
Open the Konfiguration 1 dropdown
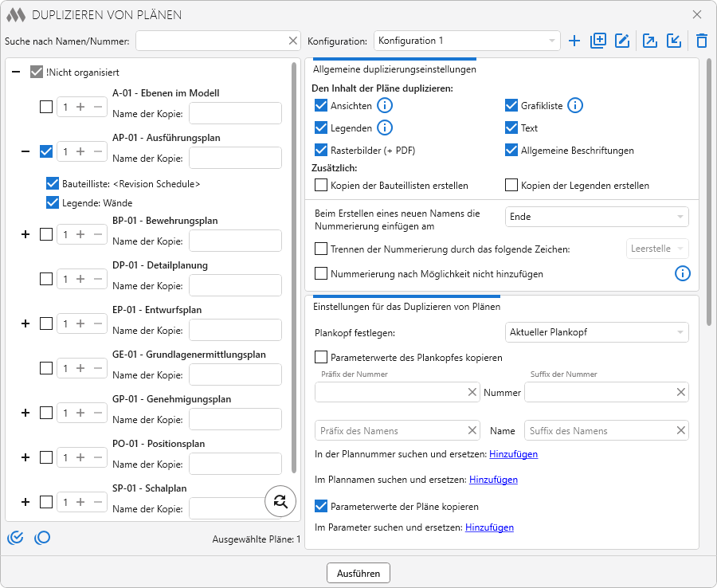[x=467, y=41]
